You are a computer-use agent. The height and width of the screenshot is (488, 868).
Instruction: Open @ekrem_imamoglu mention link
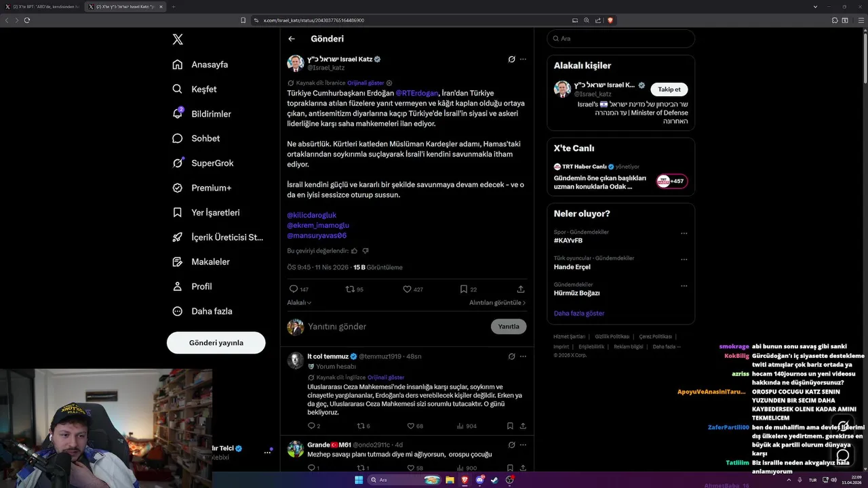point(318,225)
